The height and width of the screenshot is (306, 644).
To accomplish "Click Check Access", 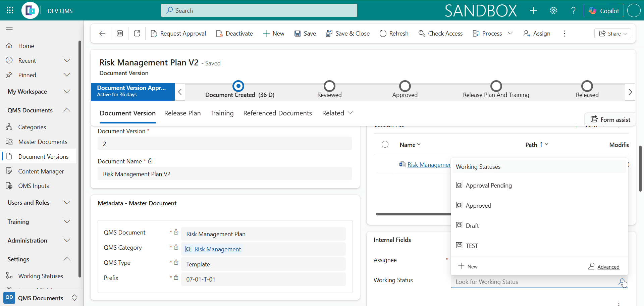I will [x=440, y=34].
